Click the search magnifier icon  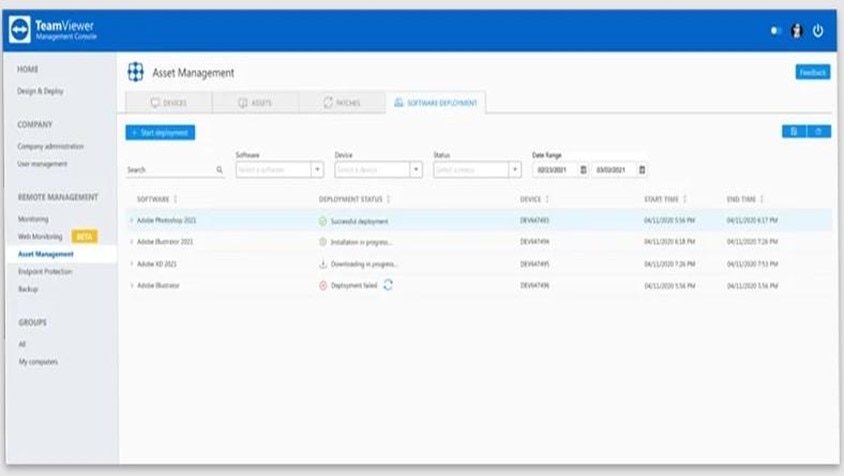click(x=220, y=170)
